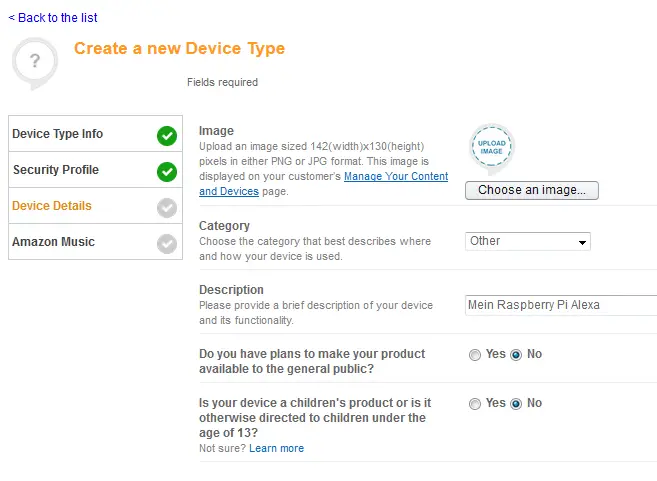
Task: Click green checkmark beside Security Profile
Action: [167, 172]
